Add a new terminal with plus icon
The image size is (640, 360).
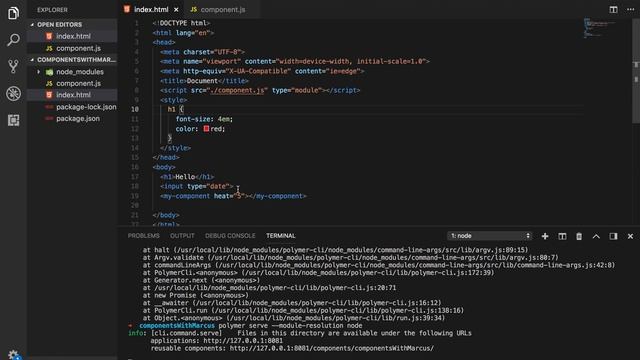[x=545, y=236]
